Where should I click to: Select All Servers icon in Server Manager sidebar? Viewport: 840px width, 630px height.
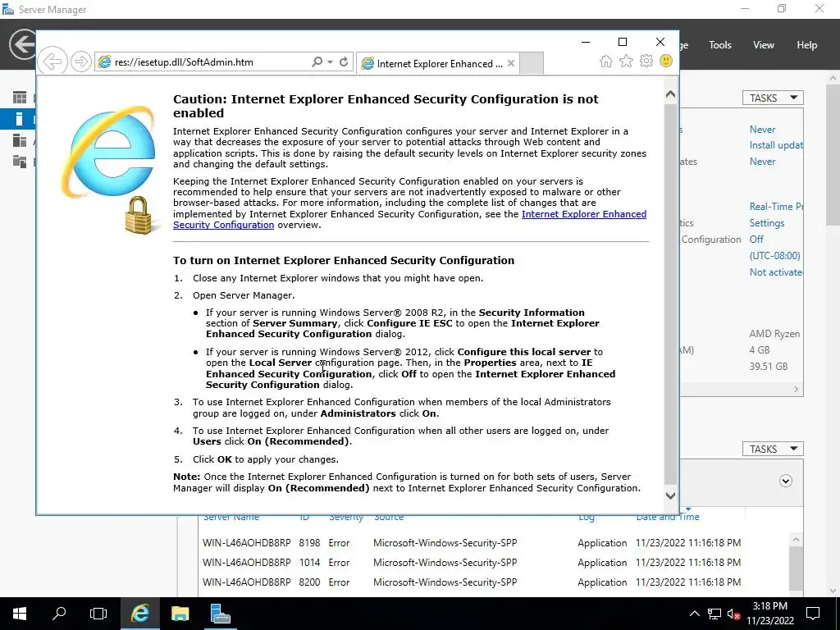tap(20, 140)
